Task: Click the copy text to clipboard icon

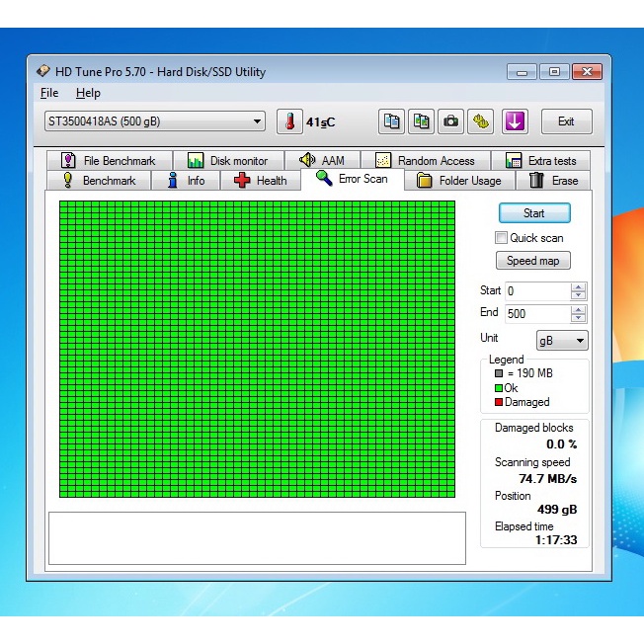Action: click(x=392, y=121)
